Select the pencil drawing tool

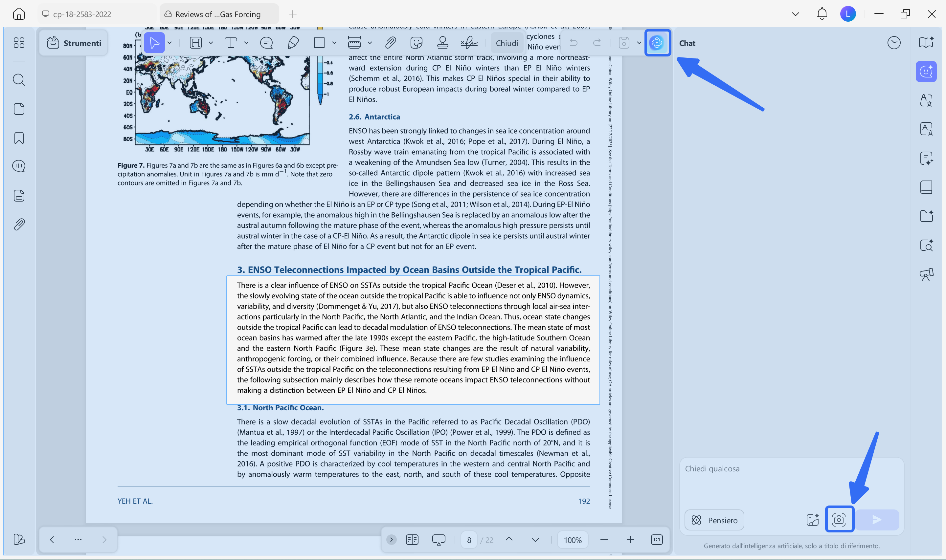[x=293, y=43]
